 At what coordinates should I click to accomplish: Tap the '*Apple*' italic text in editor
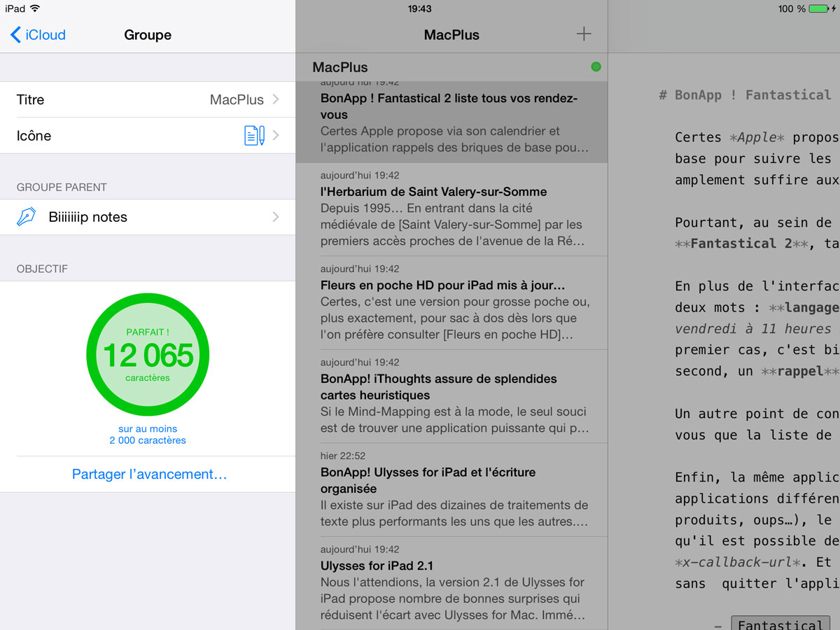(x=757, y=137)
